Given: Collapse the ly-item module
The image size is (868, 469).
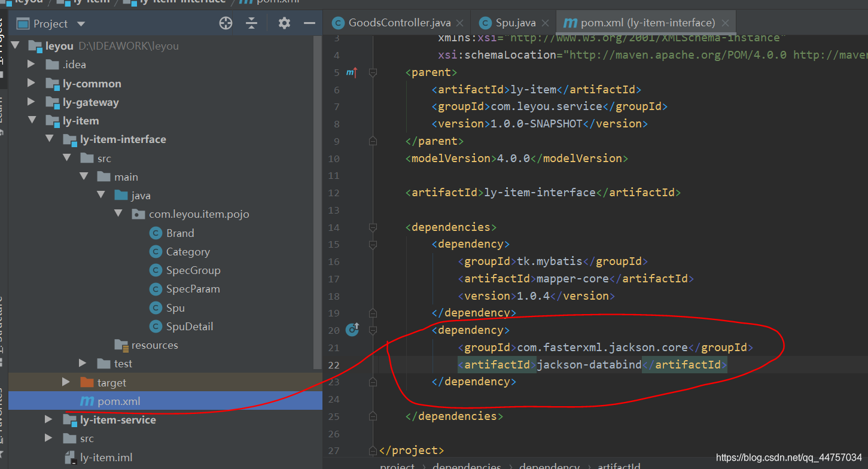Looking at the screenshot, I should click(32, 121).
